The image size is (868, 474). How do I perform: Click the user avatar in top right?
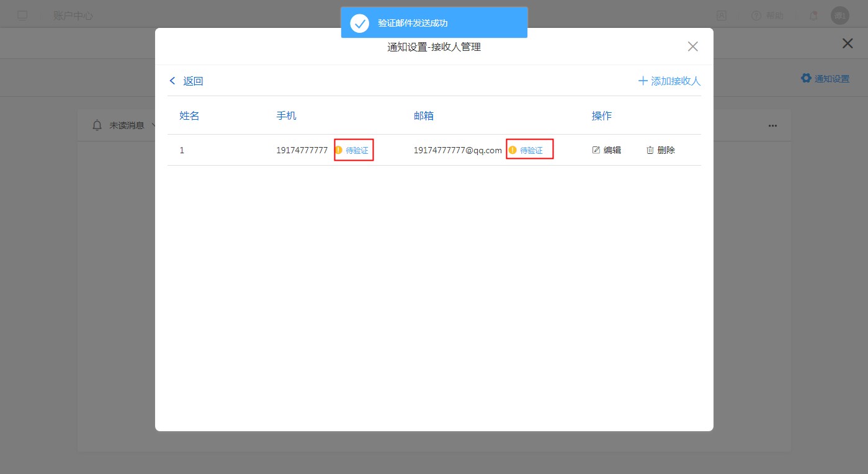click(839, 16)
